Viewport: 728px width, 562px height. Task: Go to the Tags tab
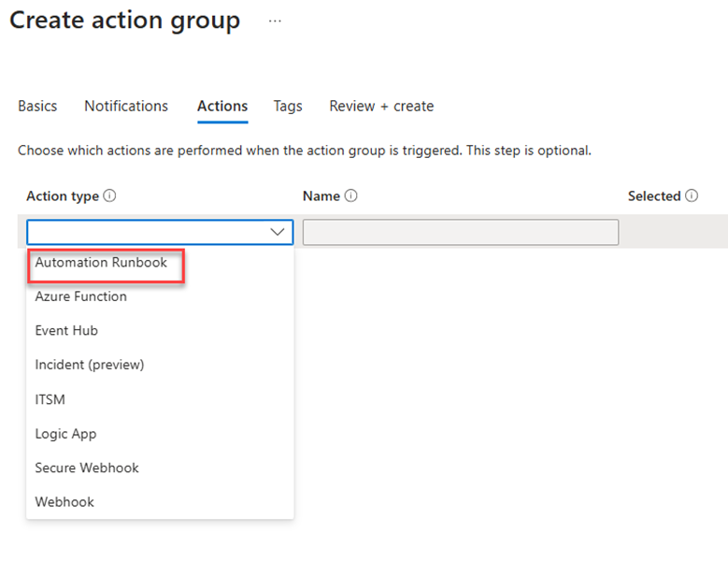click(x=288, y=107)
